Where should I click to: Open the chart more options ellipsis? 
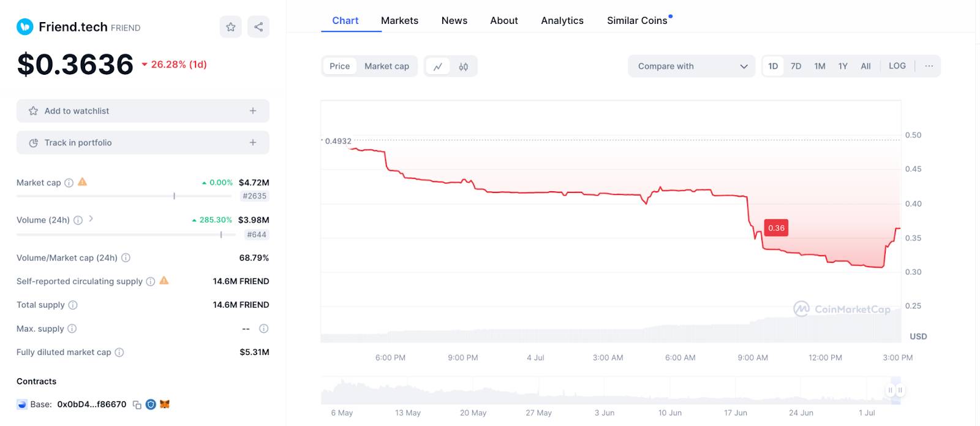coord(929,66)
